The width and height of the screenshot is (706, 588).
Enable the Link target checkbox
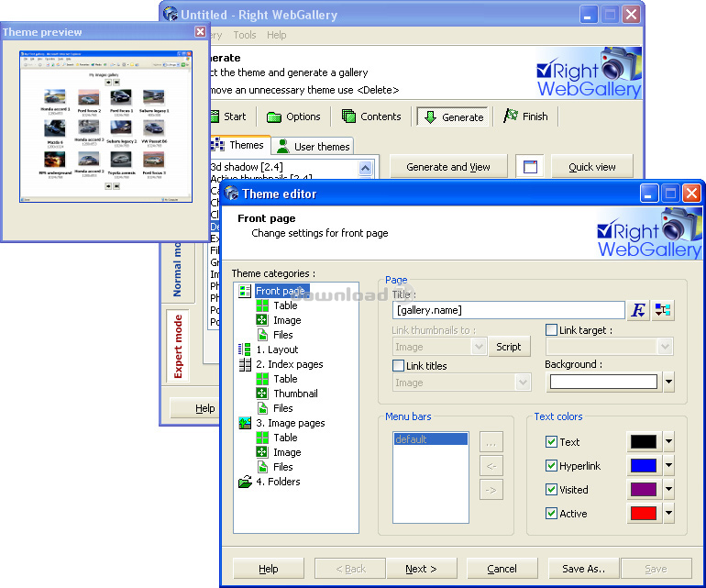[x=552, y=330]
